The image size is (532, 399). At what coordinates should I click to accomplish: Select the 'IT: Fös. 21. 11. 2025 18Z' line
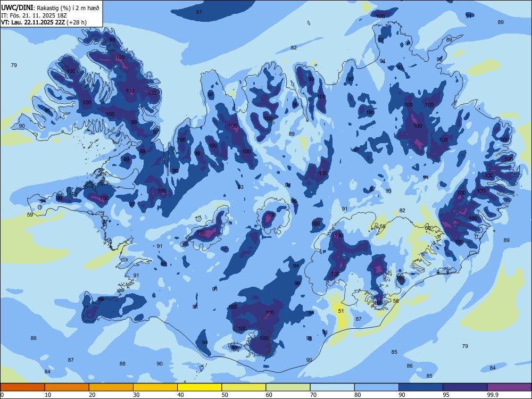[x=34, y=15]
